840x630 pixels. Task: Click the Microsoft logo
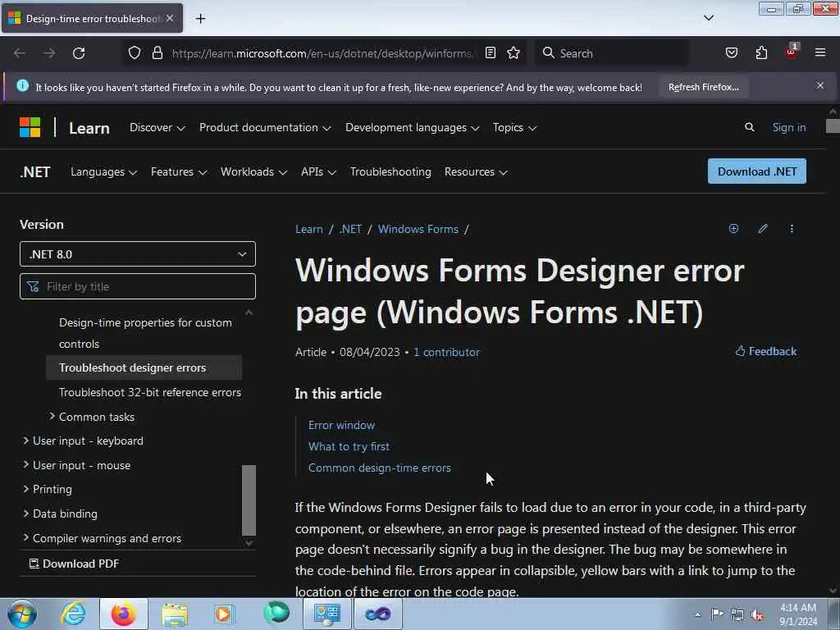[30, 127]
